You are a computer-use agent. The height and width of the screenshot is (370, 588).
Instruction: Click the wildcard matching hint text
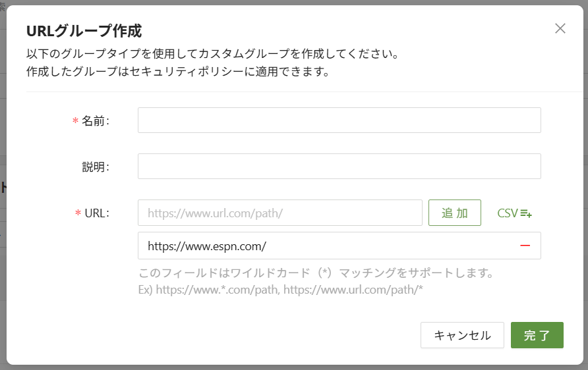coord(316,273)
